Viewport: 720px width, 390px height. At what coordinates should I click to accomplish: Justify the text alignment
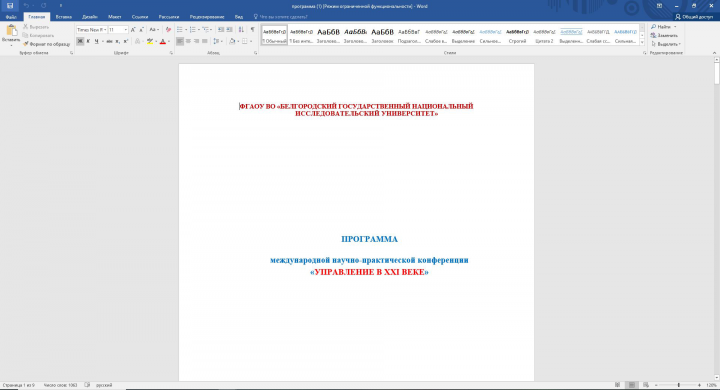tap(204, 41)
